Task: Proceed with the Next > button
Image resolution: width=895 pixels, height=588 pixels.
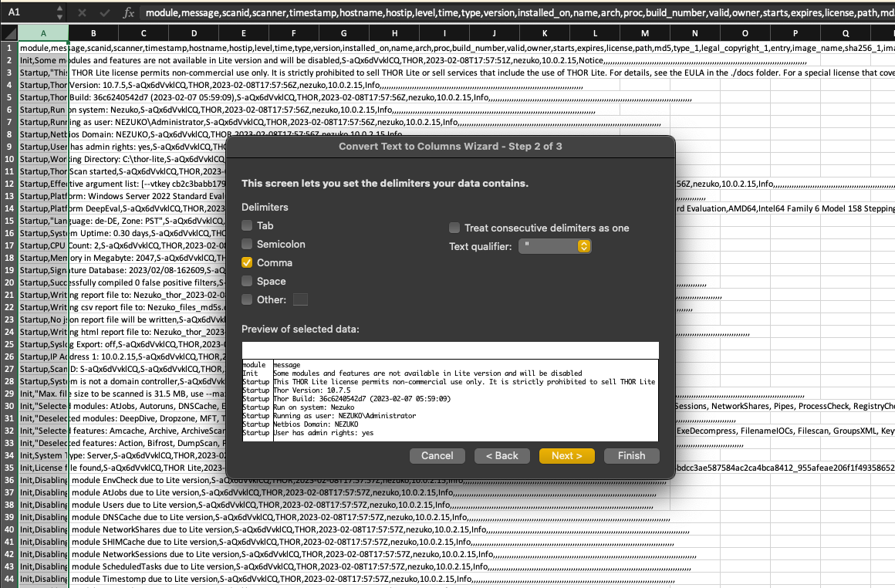Action: click(x=566, y=455)
